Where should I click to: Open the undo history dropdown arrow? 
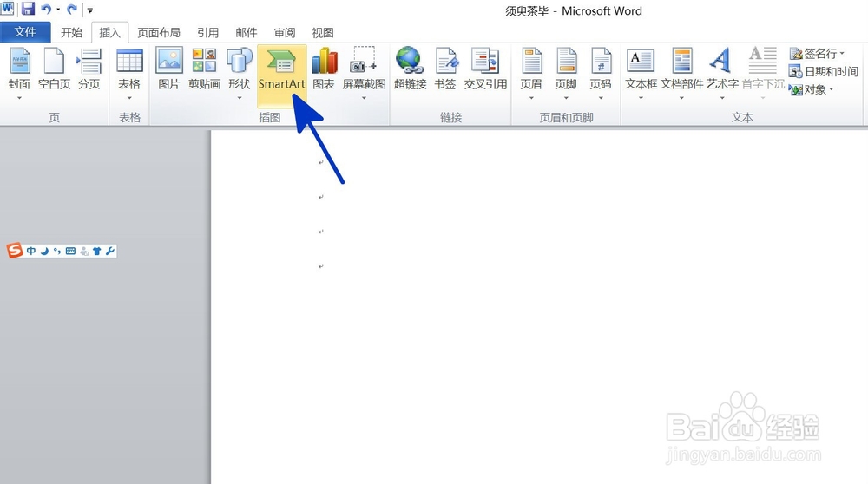tap(58, 10)
